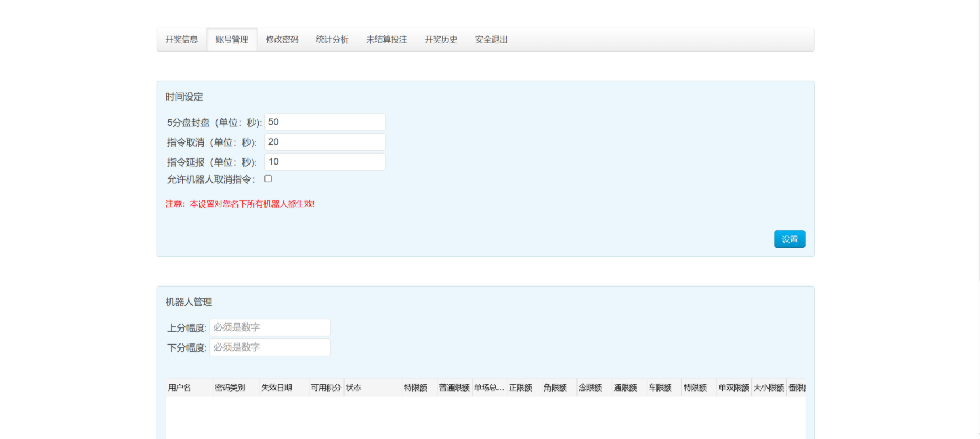Switch to the 修改密码 tab
Viewport: 980px width, 439px height.
click(282, 40)
